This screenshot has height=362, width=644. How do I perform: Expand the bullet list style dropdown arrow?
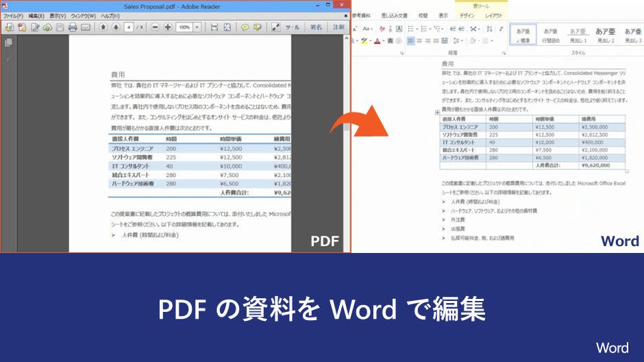coord(417,29)
